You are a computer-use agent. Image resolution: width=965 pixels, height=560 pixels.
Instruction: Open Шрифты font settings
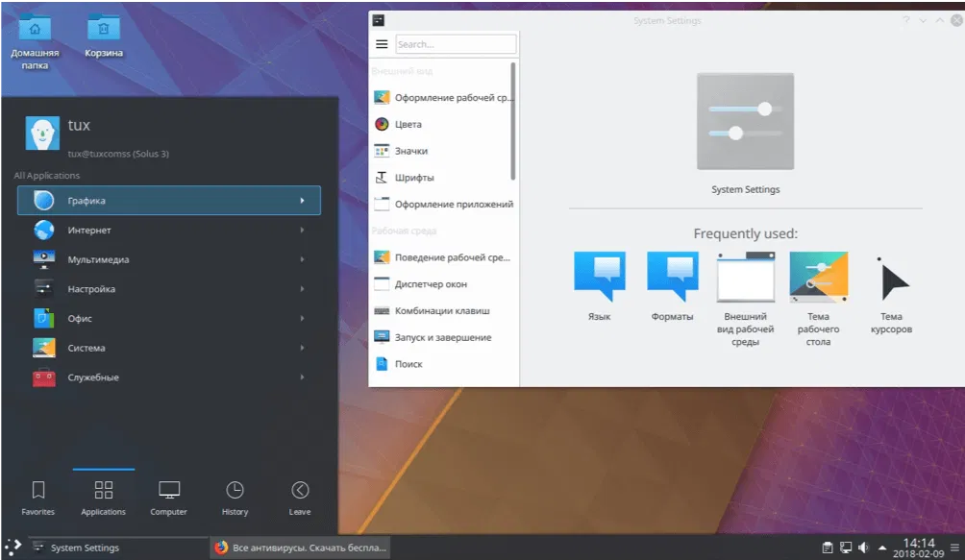click(443, 178)
